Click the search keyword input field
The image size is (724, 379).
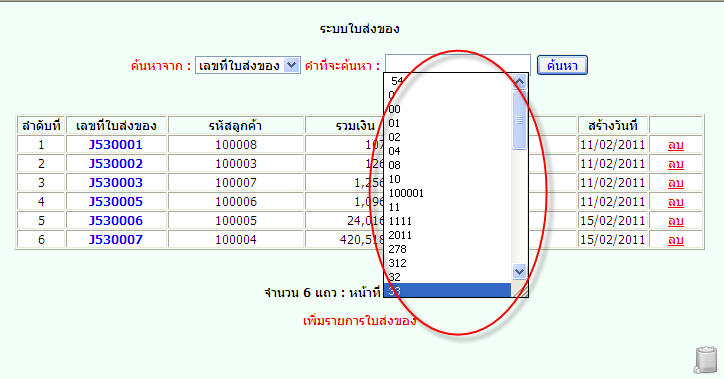(458, 63)
